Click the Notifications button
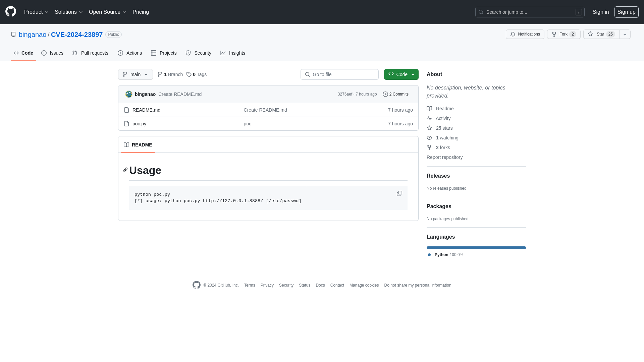Screen dimensions: 644x362 coord(525,34)
